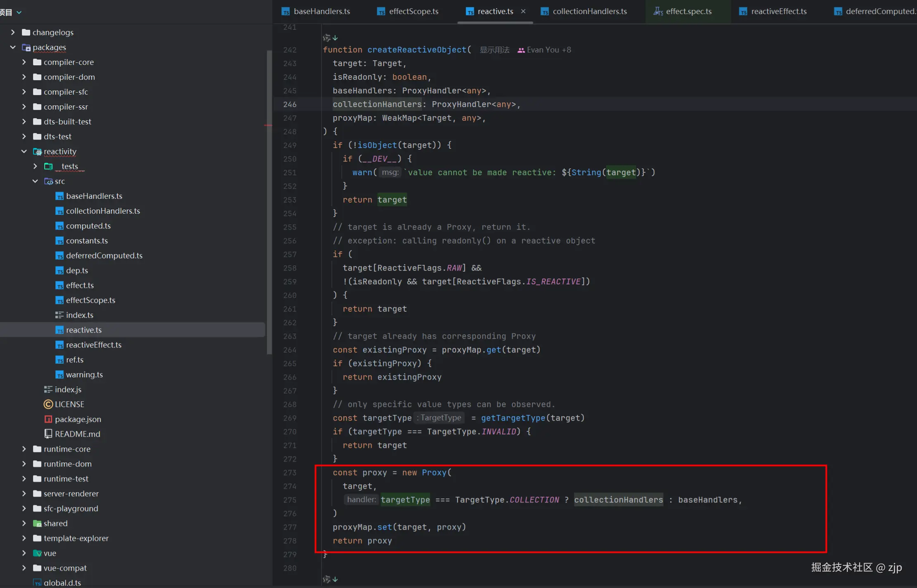This screenshot has height=588, width=917.
Task: Expand the compiler-core folder
Action: click(24, 62)
